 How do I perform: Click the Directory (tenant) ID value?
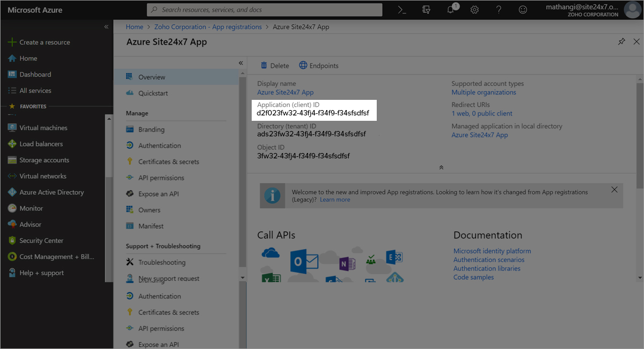coord(312,134)
